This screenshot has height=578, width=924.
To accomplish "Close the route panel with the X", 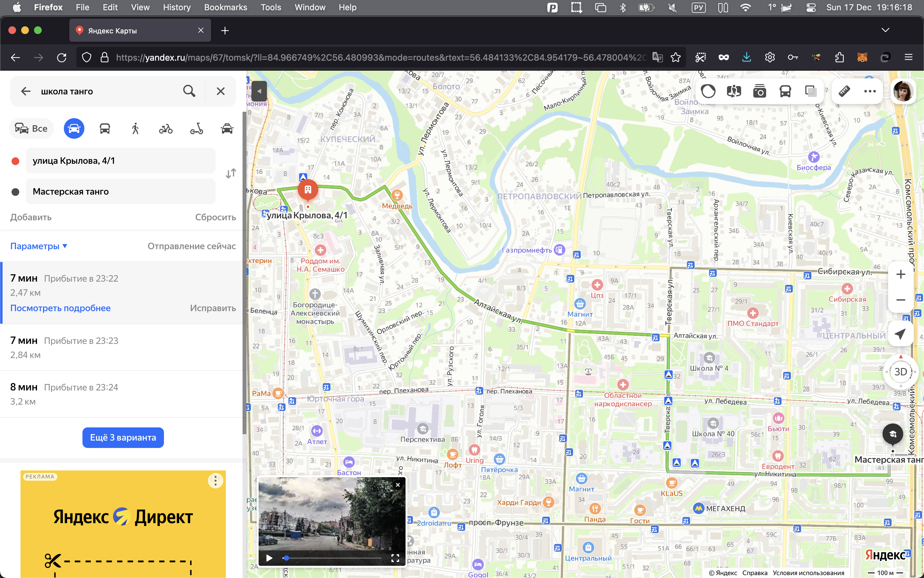I will click(221, 91).
